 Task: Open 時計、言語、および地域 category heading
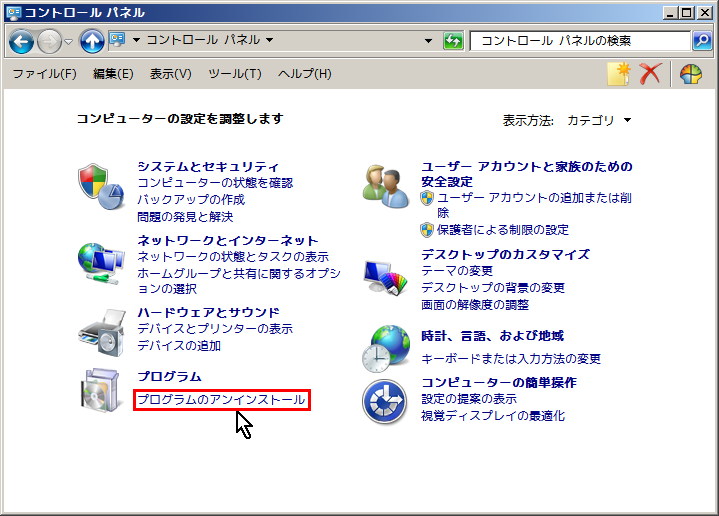point(492,336)
